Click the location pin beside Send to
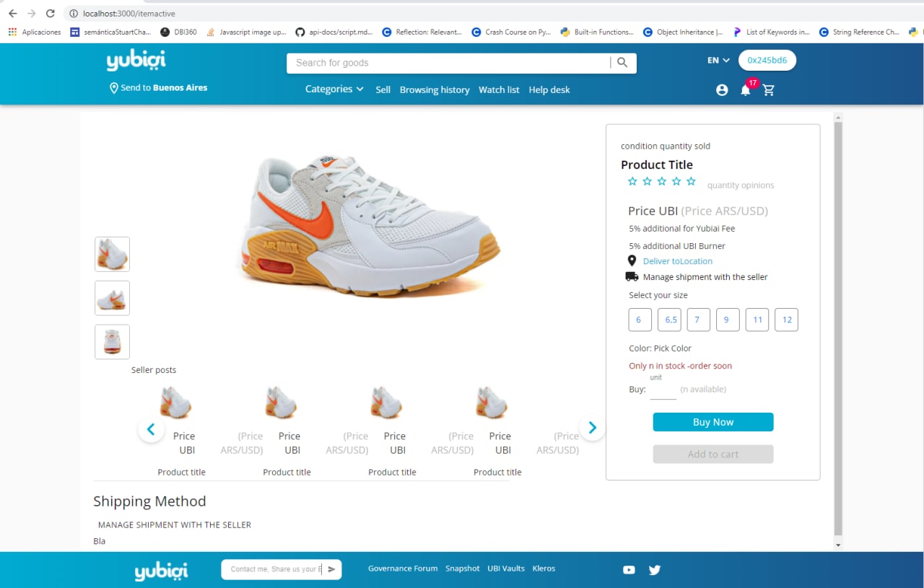The height and width of the screenshot is (588, 924). (113, 88)
